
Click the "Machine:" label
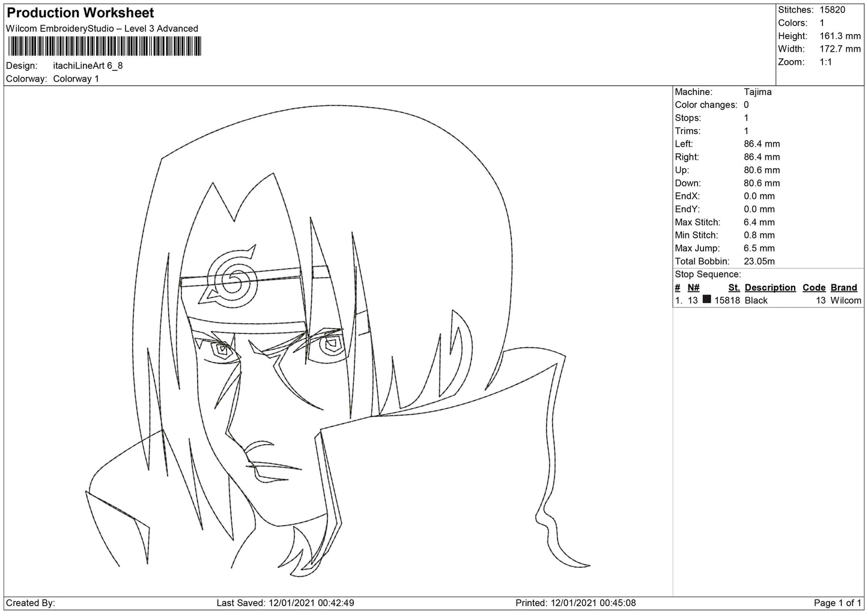click(x=694, y=92)
